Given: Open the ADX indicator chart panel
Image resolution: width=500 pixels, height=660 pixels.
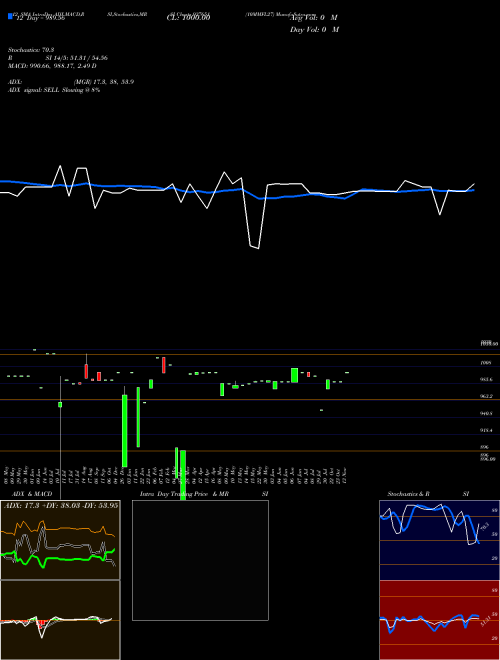Looking at the screenshot, I should pos(60,540).
